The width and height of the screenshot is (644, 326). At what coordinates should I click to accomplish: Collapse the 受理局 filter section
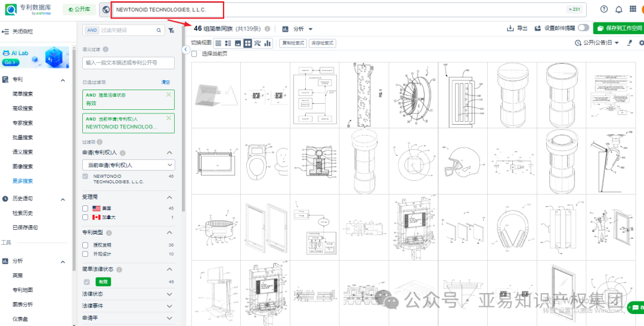pos(169,197)
